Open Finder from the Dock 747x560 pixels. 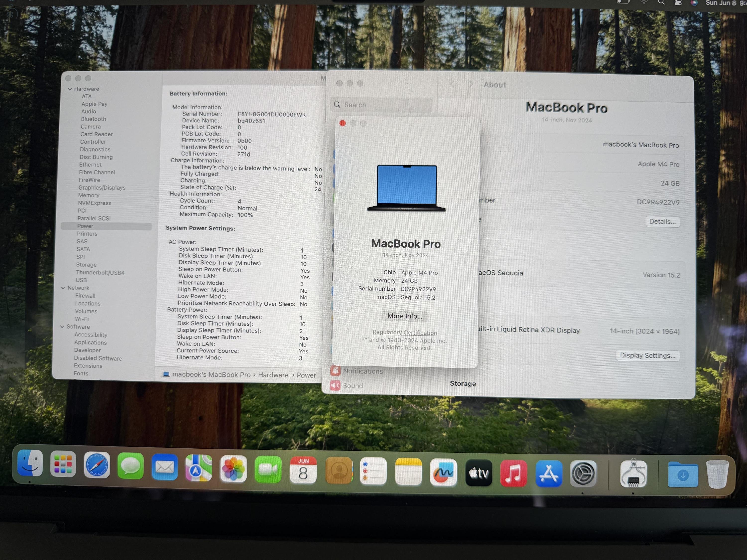coord(30,463)
